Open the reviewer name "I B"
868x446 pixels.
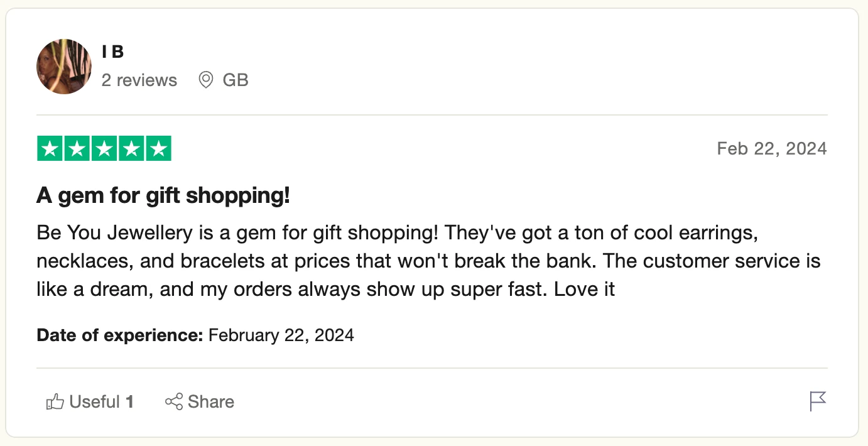click(x=112, y=52)
